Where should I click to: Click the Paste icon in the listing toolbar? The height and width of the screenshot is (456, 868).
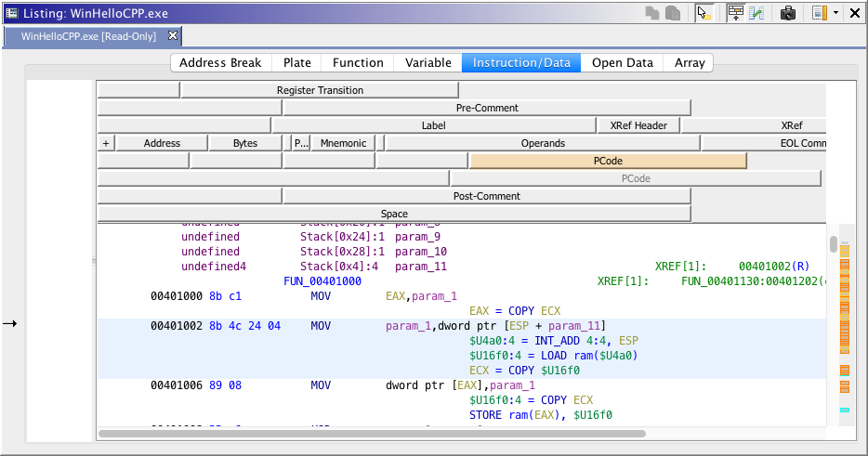[672, 13]
